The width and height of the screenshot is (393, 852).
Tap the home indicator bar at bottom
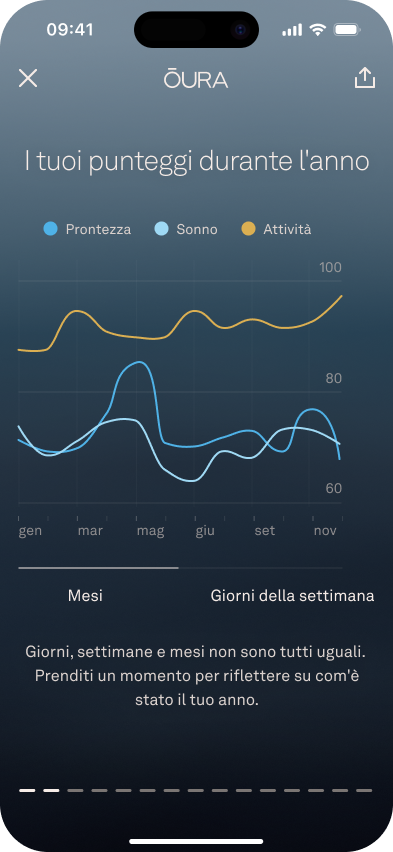pos(196,842)
